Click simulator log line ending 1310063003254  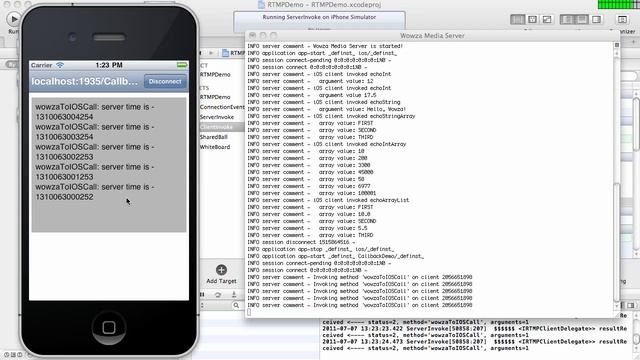point(95,131)
